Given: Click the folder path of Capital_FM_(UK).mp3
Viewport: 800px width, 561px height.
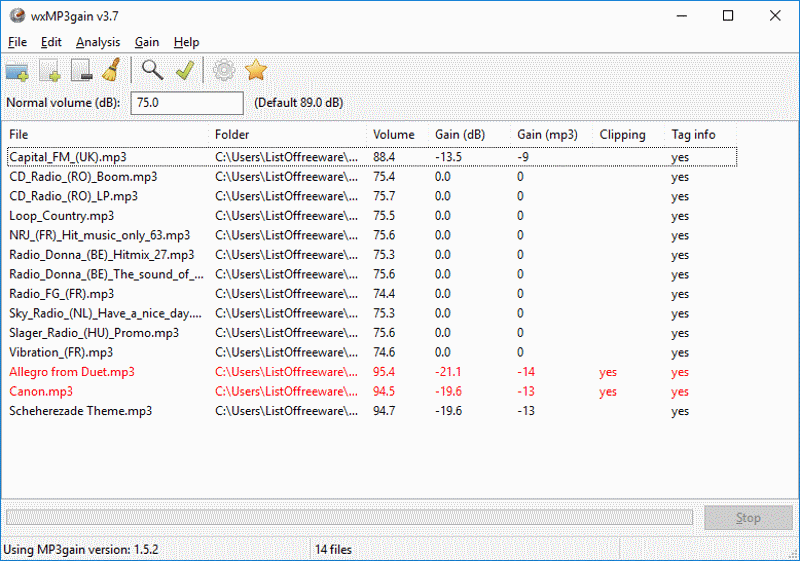Looking at the screenshot, I should pos(286,157).
